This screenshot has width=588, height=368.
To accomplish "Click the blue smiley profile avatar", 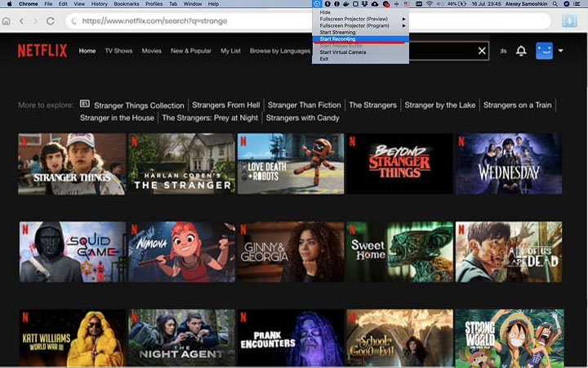I will (544, 51).
